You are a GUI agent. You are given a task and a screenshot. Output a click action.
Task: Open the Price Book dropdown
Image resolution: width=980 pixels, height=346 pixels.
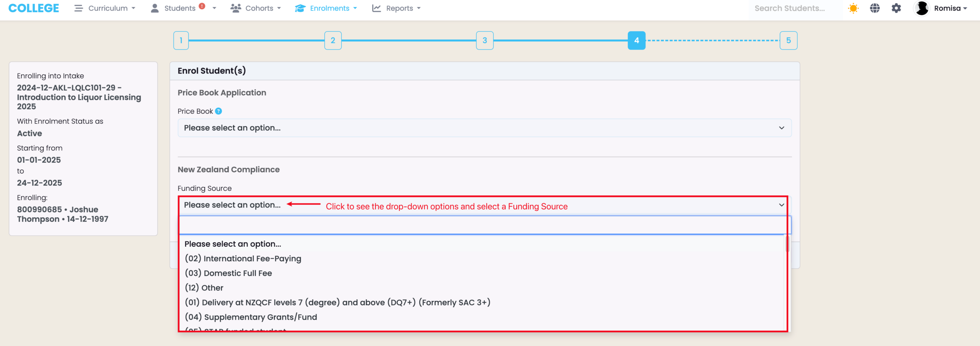pyautogui.click(x=484, y=128)
